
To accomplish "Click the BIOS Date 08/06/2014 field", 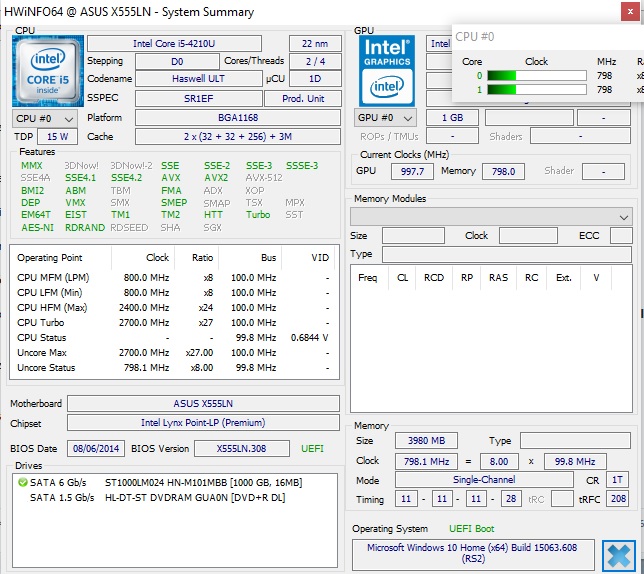I will [x=96, y=449].
